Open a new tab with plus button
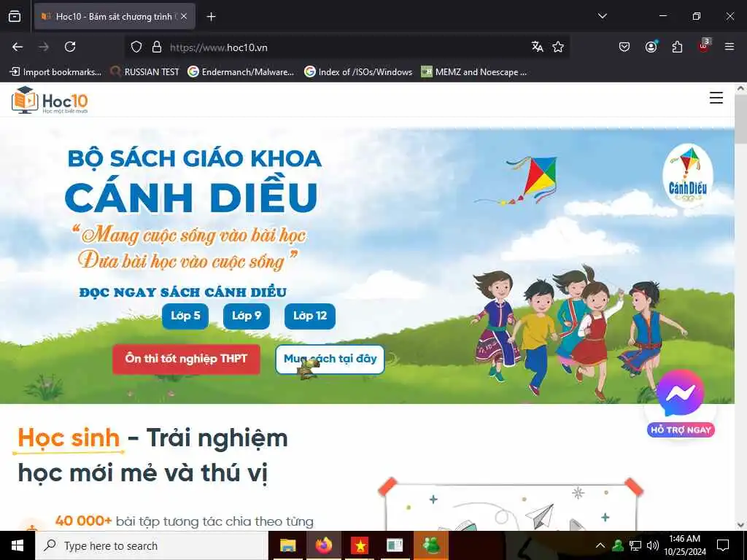Screen dimensions: 747x560 [x=211, y=17]
